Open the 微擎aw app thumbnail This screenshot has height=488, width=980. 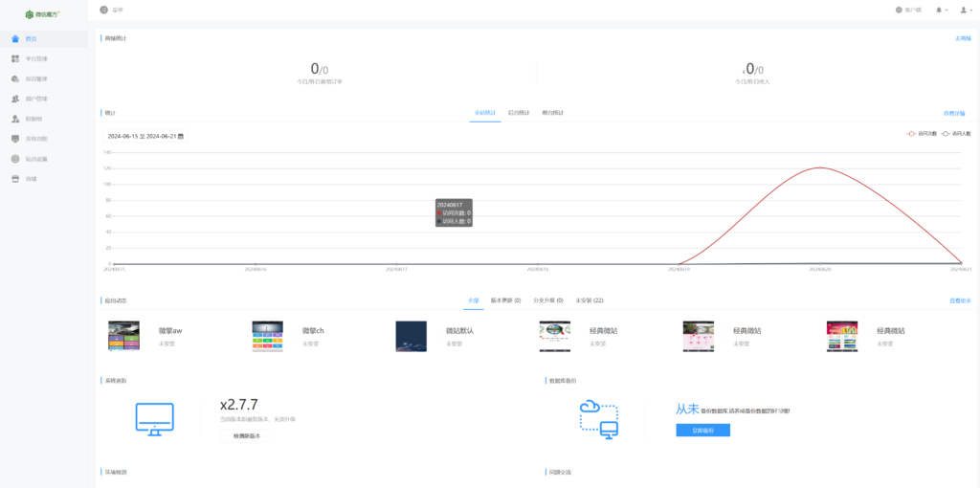click(x=130, y=336)
